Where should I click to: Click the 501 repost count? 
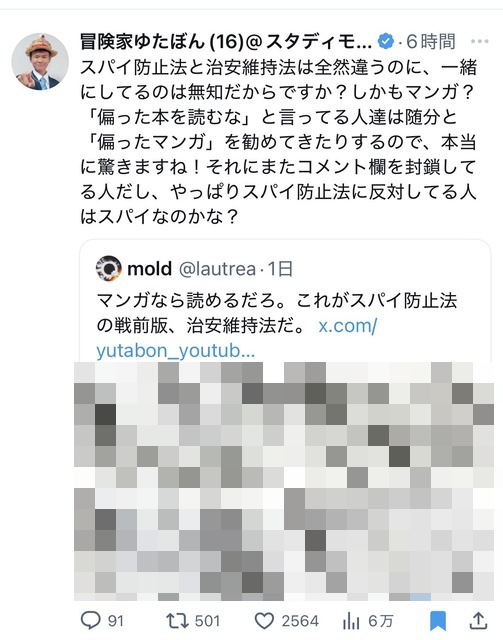pyautogui.click(x=207, y=621)
